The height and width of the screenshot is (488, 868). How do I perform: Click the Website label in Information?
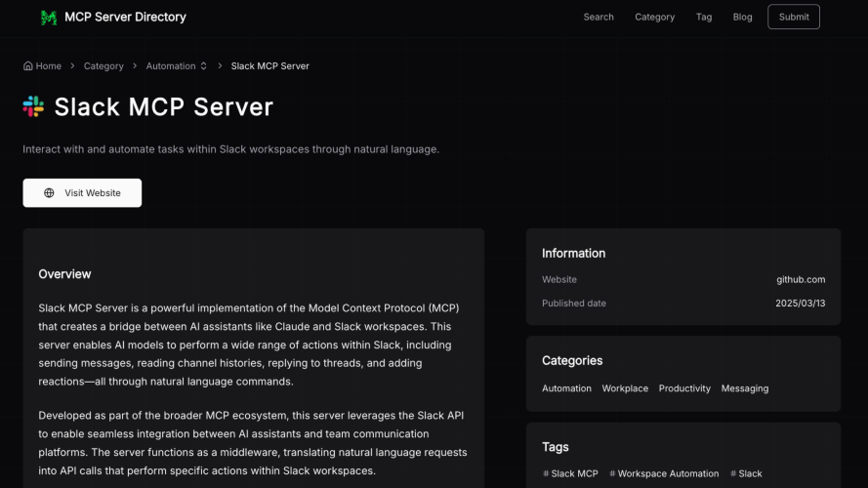(559, 279)
